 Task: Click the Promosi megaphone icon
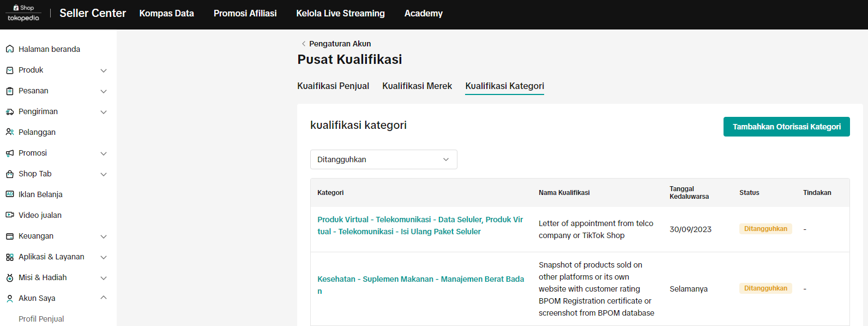[x=10, y=153]
